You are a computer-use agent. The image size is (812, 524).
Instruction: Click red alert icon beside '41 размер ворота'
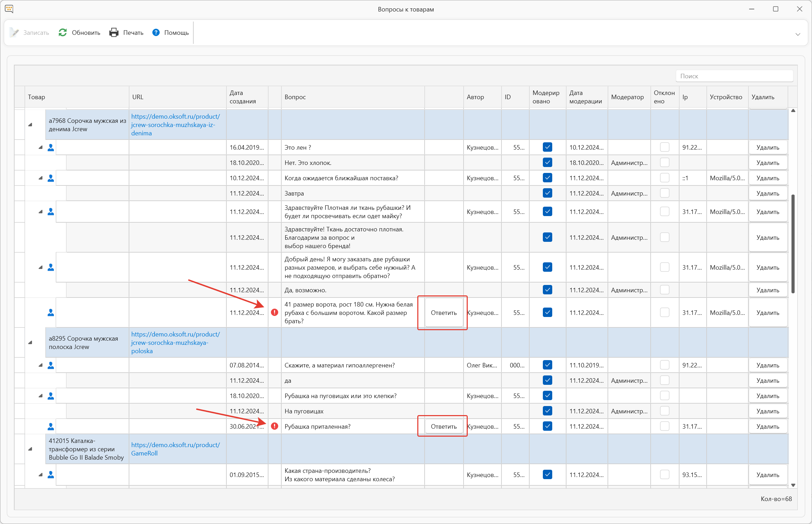click(275, 312)
